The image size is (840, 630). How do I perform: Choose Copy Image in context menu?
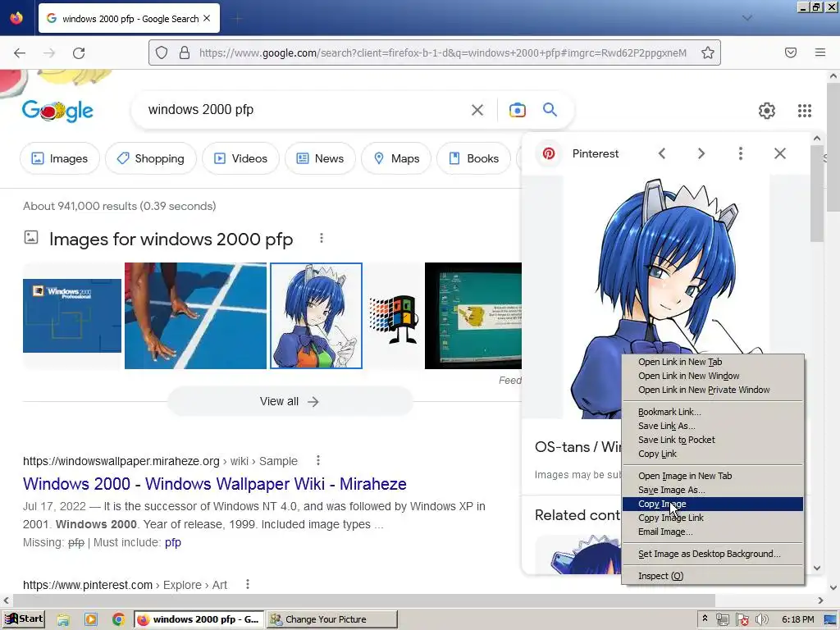click(713, 504)
